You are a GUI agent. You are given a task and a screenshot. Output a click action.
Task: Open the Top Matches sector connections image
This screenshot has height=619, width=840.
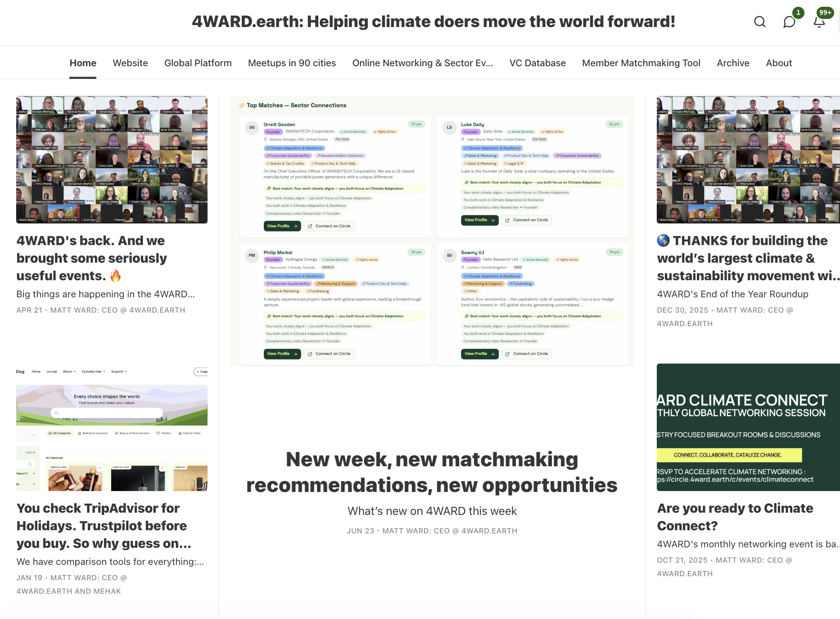click(432, 231)
